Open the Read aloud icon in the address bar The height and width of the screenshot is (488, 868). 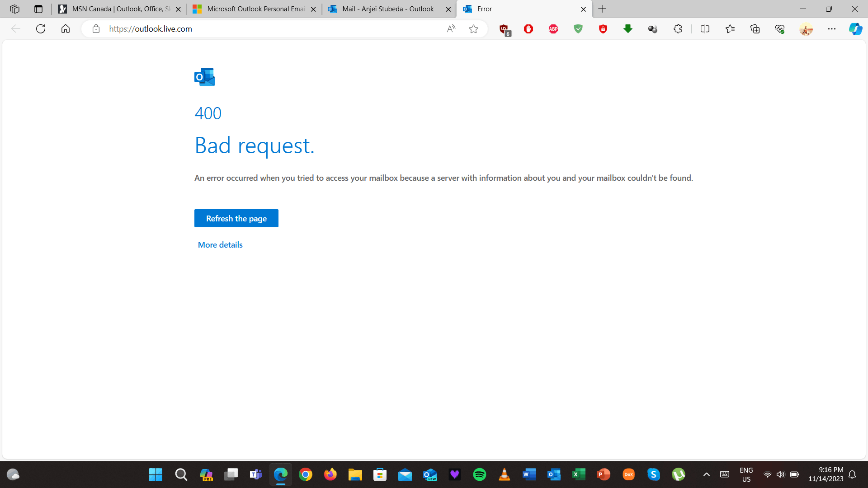[x=451, y=29]
